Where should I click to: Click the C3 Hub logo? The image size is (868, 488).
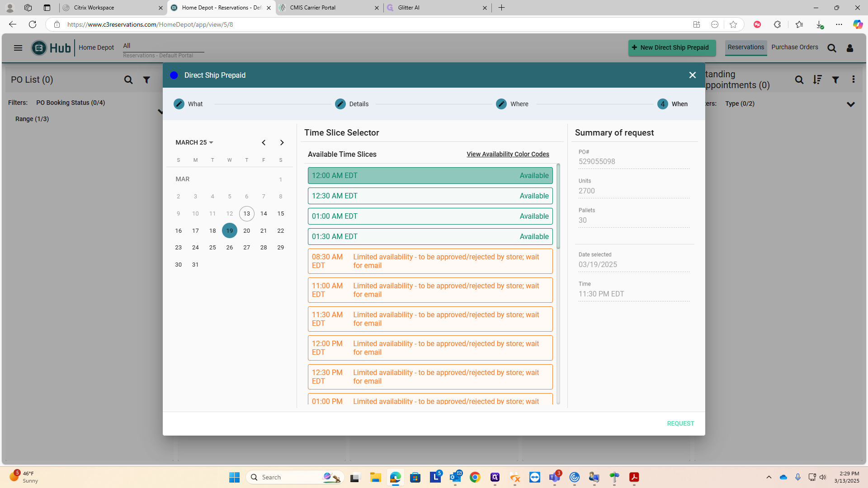pyautogui.click(x=51, y=48)
